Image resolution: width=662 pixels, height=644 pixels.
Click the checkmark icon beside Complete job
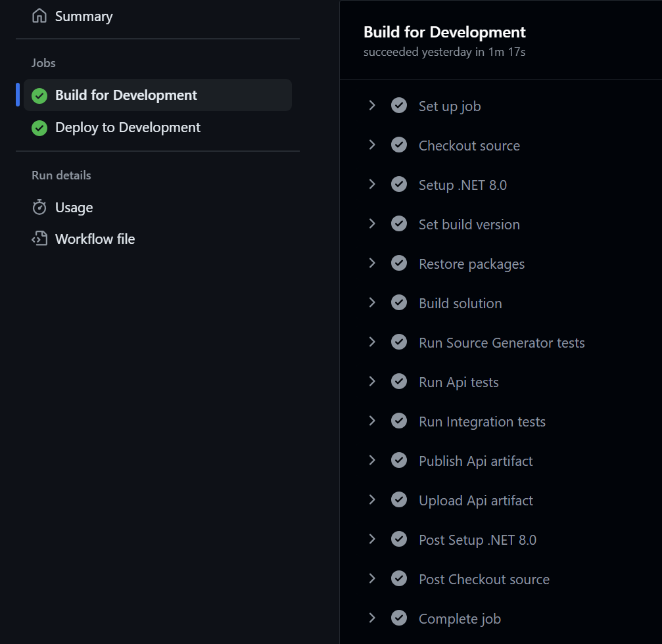click(x=399, y=618)
